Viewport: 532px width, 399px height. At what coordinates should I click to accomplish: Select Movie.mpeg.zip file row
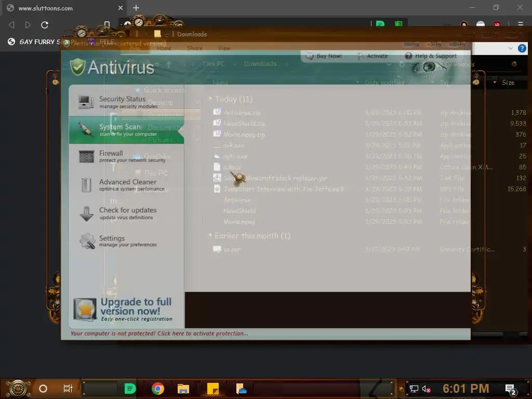(369, 135)
